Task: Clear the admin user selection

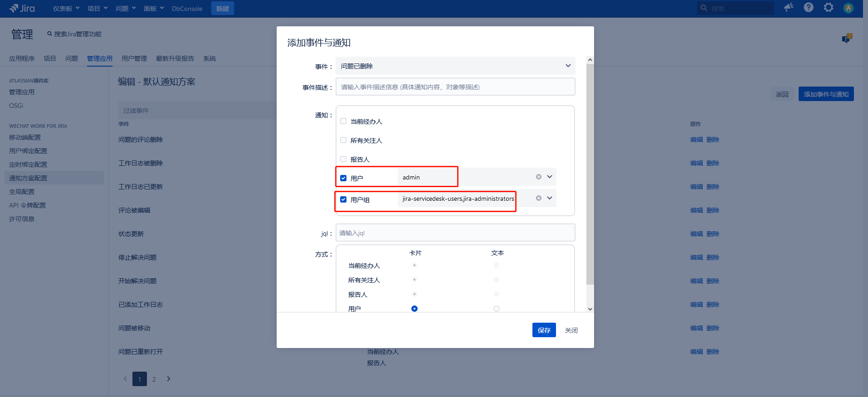Action: [x=539, y=177]
